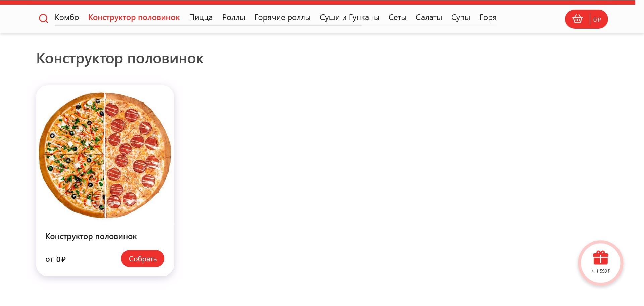Go to the Супы category
Screen dimensions: 644x306
[x=460, y=17]
